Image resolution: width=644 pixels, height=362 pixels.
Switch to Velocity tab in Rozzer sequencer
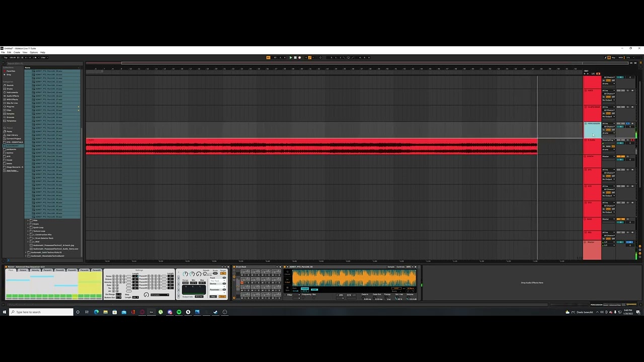pyautogui.click(x=35, y=270)
